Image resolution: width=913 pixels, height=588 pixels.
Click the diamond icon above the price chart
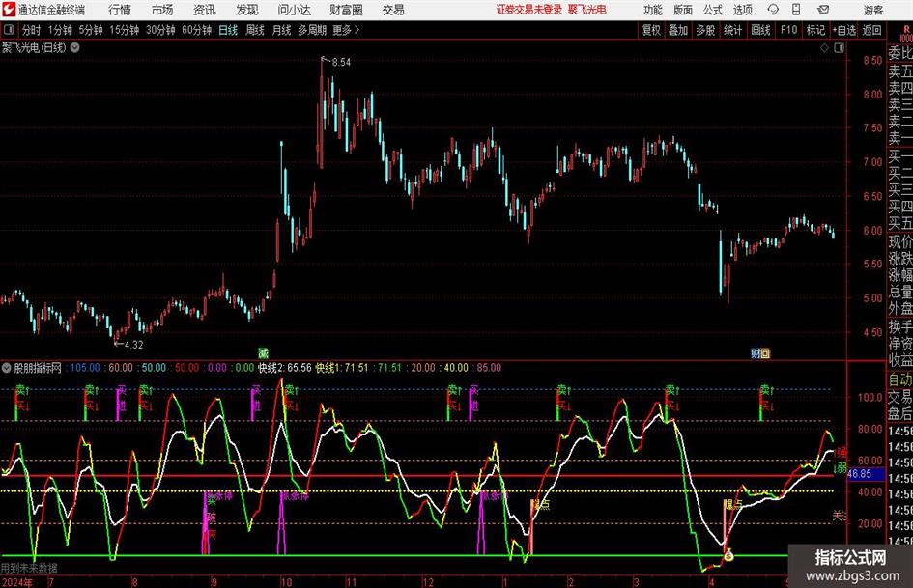pos(824,47)
